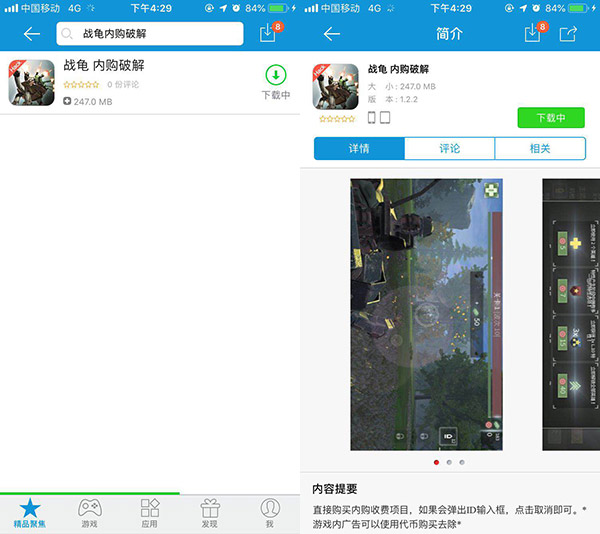This screenshot has width=600, height=534.
Task: Click search field with 战龟内购破解
Action: (150, 34)
